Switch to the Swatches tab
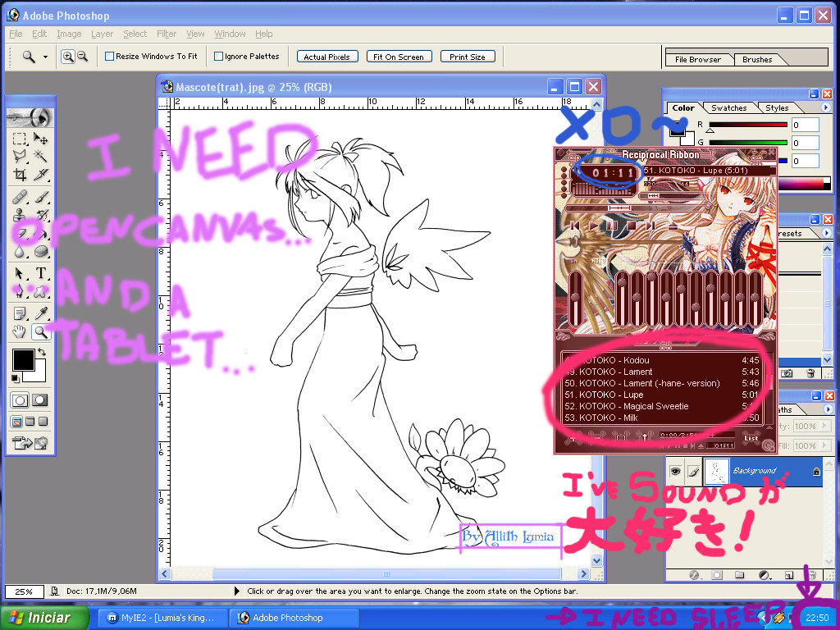840x630 pixels. [x=728, y=107]
